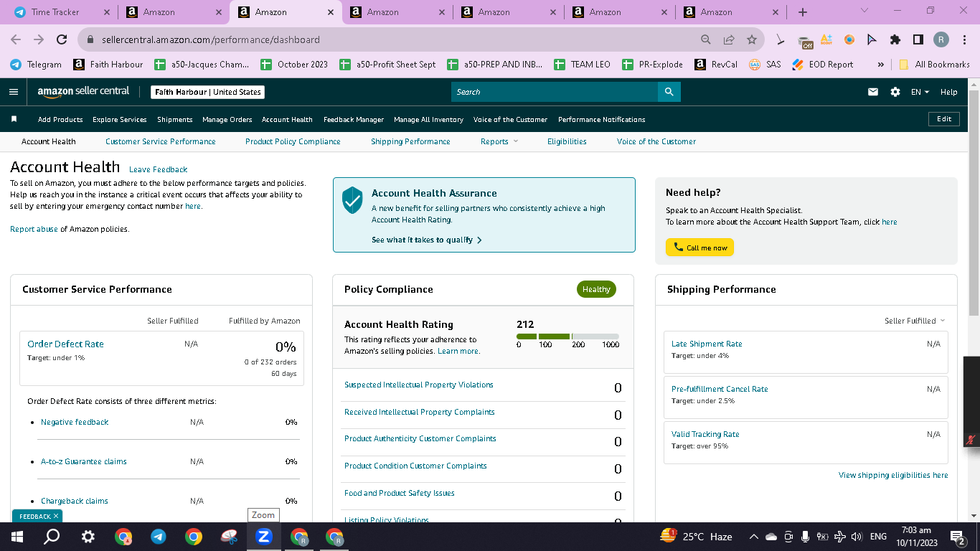Open the Chrome profile avatar R

point(941,39)
